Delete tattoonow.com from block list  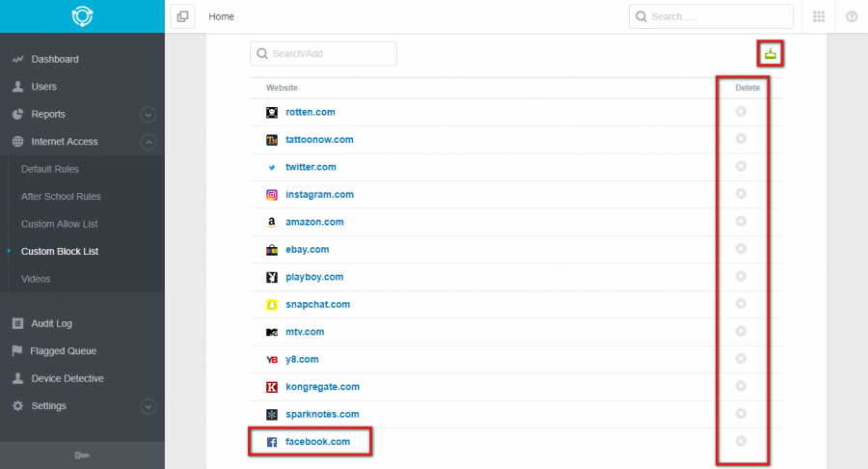741,139
